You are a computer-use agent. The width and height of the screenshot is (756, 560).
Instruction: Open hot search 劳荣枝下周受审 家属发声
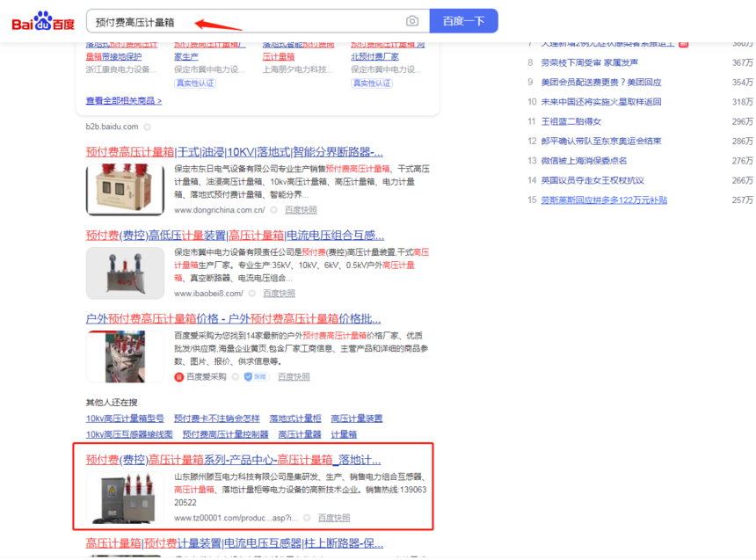(x=589, y=62)
